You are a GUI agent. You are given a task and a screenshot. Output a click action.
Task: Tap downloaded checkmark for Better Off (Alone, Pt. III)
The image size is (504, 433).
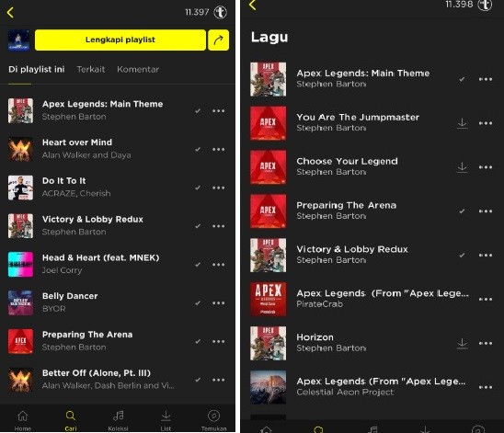click(198, 380)
